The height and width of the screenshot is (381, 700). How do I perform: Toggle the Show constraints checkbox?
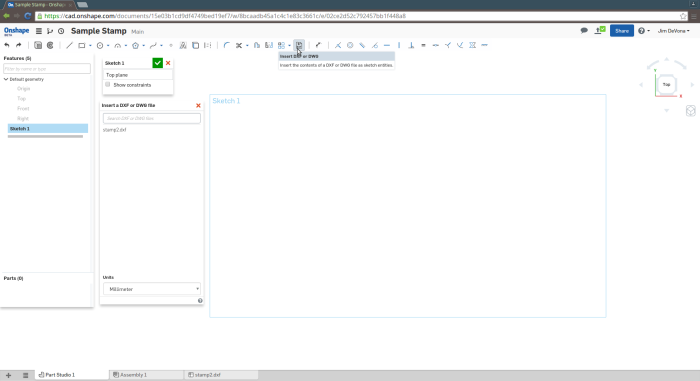point(108,84)
